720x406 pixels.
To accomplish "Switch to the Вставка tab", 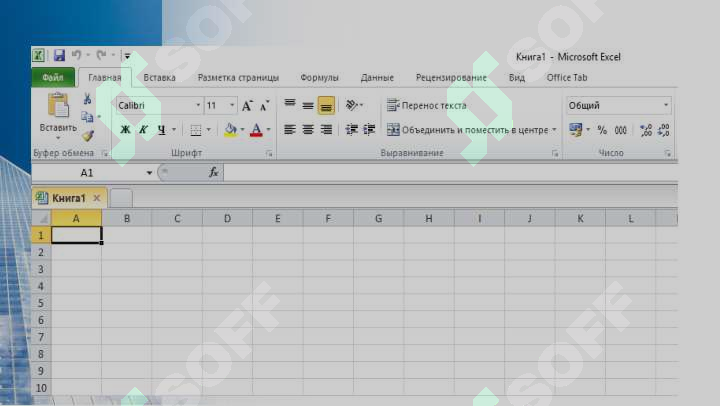I will point(159,78).
